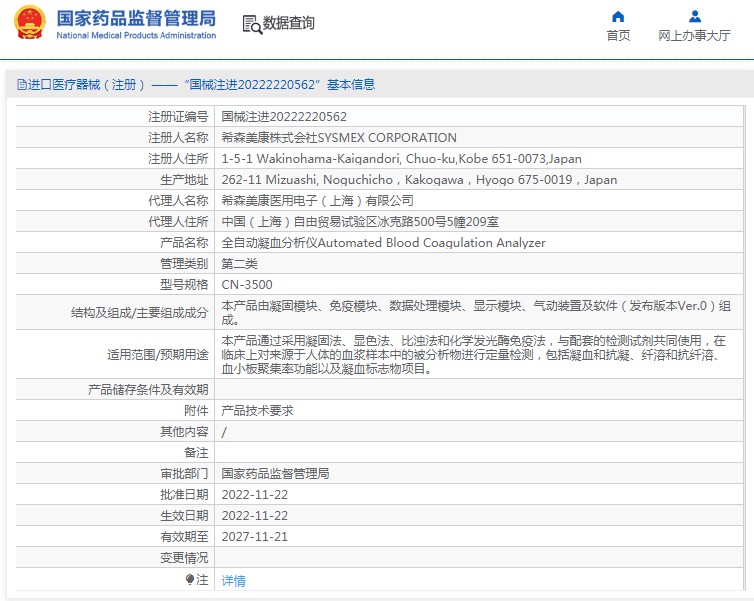This screenshot has width=754, height=601.
Task: Go to 首页 text link
Action: [x=618, y=36]
